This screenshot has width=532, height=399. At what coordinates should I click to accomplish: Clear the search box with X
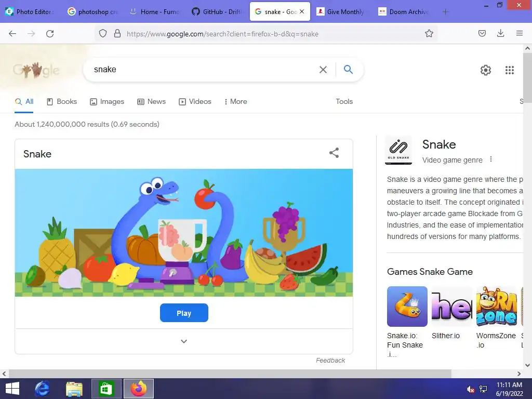tap(323, 70)
